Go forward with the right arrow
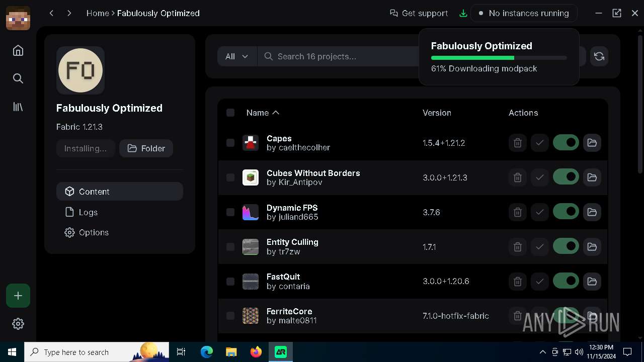 pos(69,13)
